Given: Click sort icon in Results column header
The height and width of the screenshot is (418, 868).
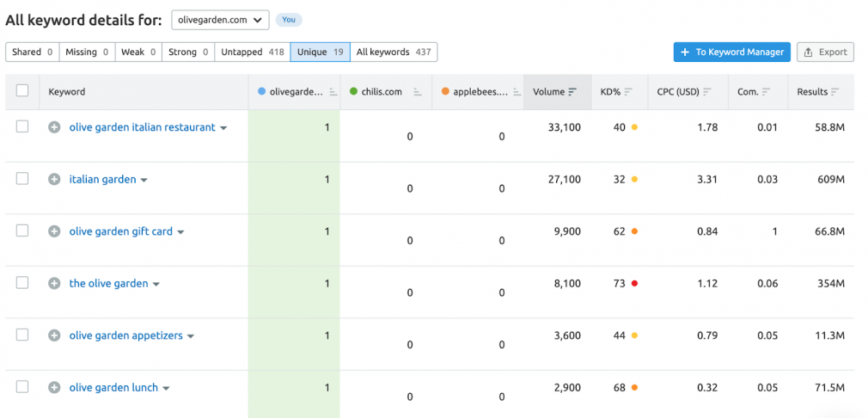Looking at the screenshot, I should [x=834, y=92].
